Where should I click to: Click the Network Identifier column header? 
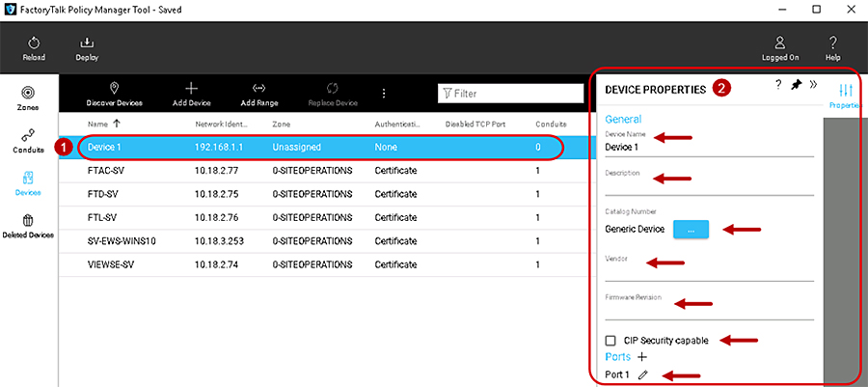pos(221,124)
